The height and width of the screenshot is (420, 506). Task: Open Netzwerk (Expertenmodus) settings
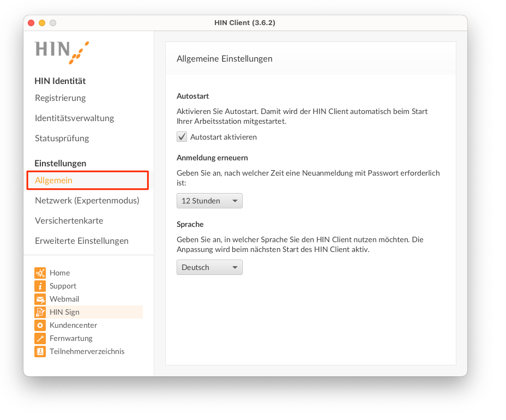(87, 201)
